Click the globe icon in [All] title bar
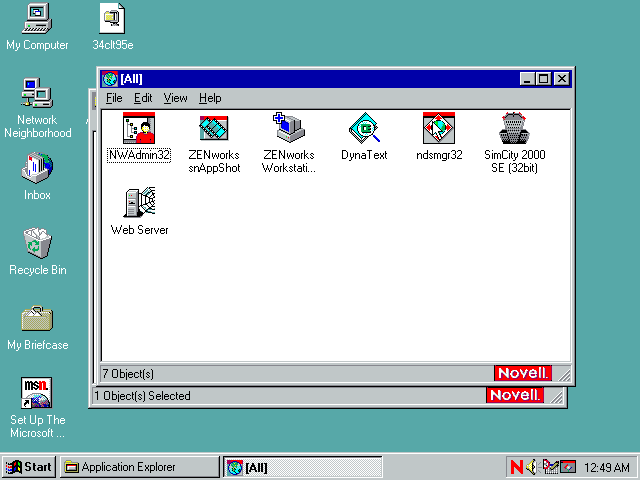Viewport: 640px width, 480px height. pos(110,79)
